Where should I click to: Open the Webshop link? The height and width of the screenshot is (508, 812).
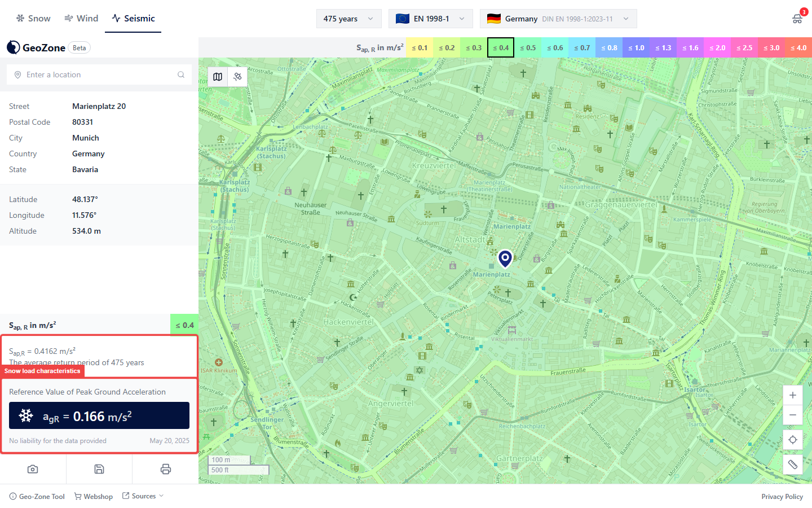(94, 497)
